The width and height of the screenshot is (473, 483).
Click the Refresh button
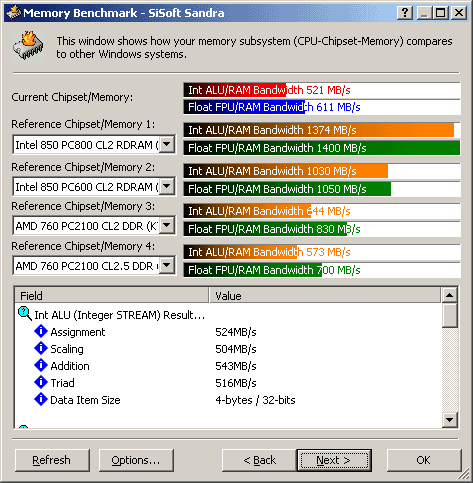pyautogui.click(x=52, y=460)
